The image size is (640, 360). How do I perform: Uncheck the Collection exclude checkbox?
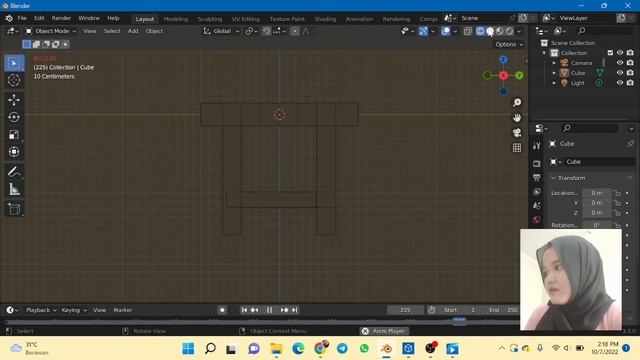click(x=610, y=53)
